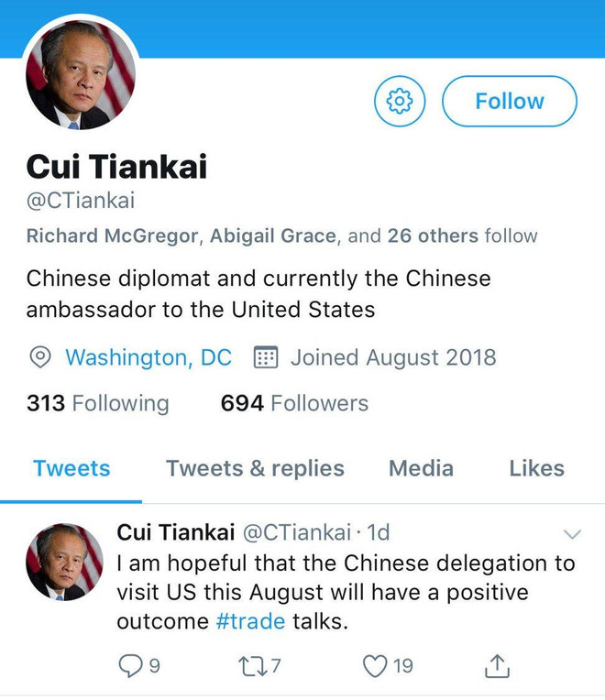Select the Likes tab

pyautogui.click(x=536, y=468)
